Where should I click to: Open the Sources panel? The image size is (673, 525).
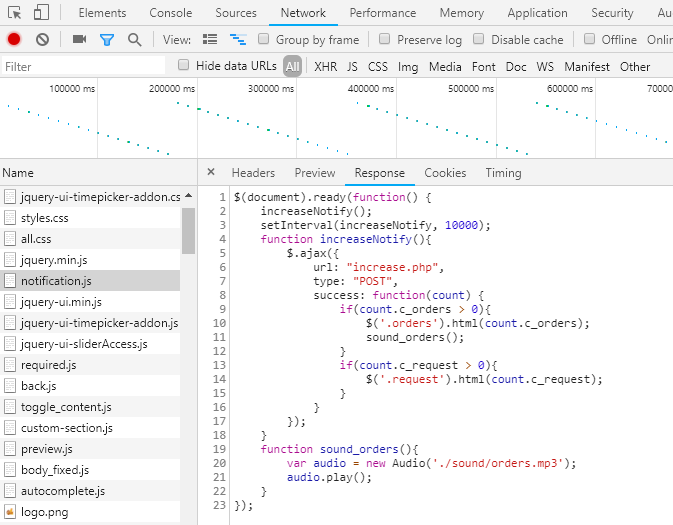coord(236,13)
